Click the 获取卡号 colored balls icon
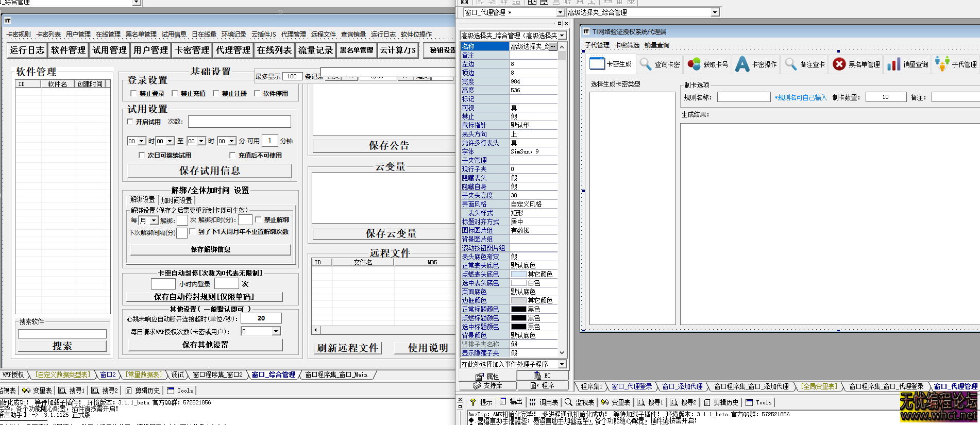 coord(694,64)
